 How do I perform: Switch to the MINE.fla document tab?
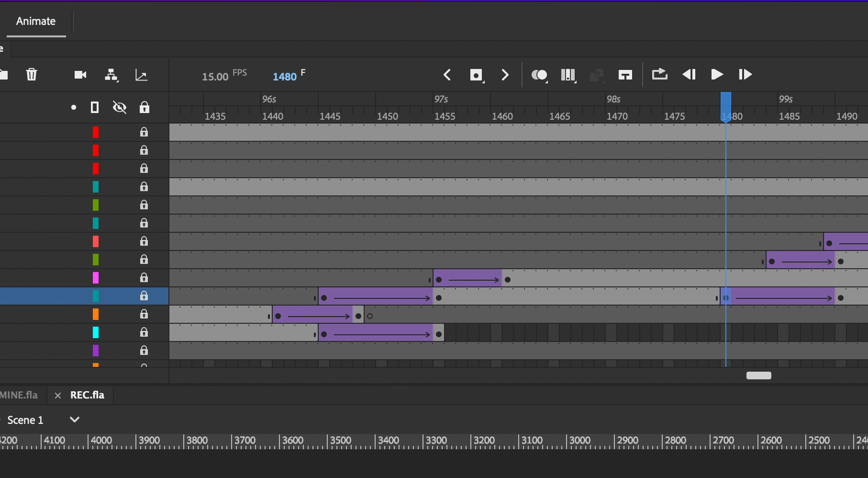[x=19, y=395]
